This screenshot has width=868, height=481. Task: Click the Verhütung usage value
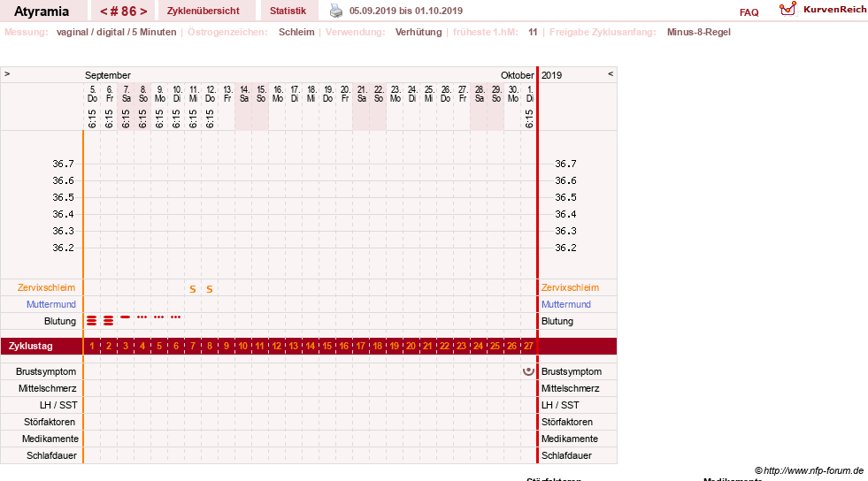[x=419, y=32]
